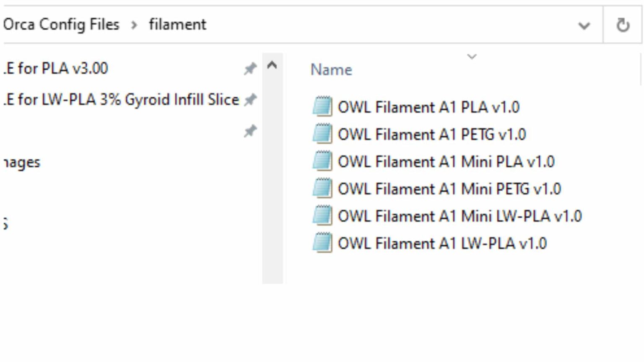This screenshot has width=644, height=362.
Task: Click the filament breadcrumb segment
Action: point(177,25)
